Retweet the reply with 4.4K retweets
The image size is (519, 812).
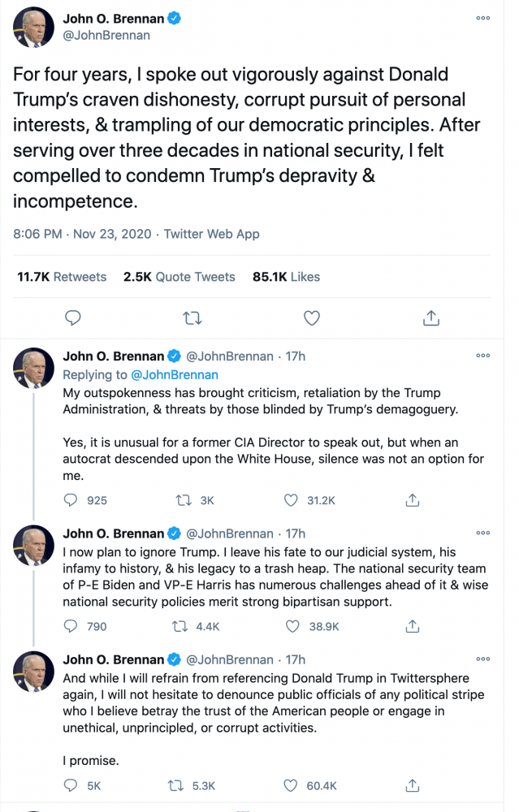(182, 626)
